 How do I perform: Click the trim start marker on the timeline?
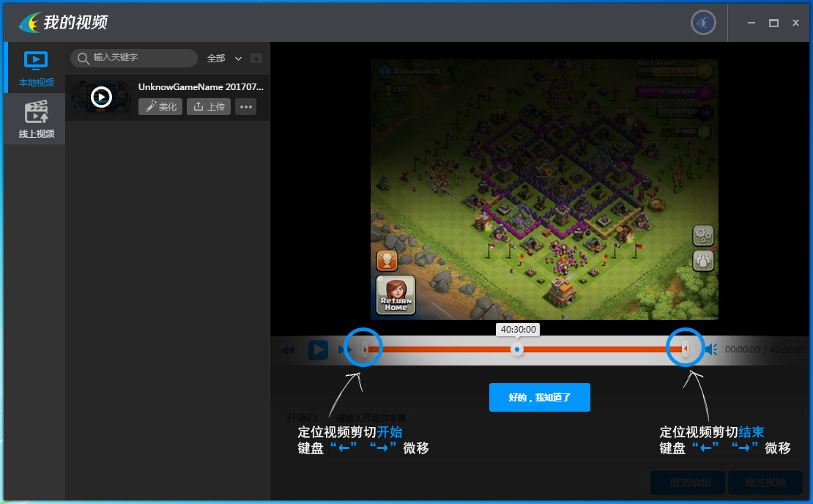tap(363, 348)
